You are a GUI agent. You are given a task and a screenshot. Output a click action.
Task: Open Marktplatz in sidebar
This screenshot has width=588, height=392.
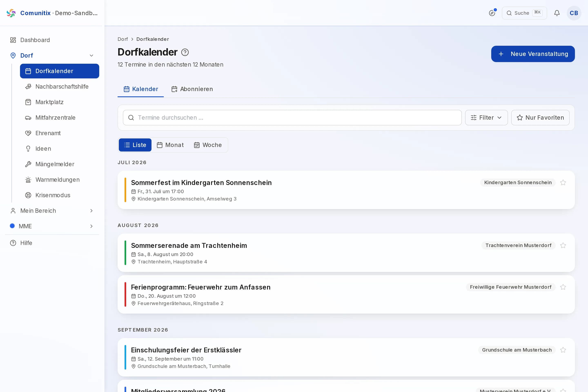click(59, 102)
